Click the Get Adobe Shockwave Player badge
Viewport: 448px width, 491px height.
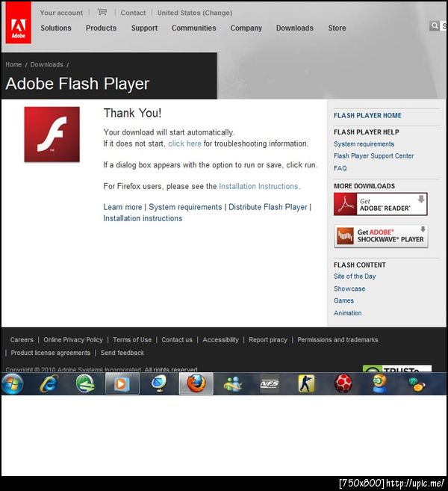(x=381, y=236)
